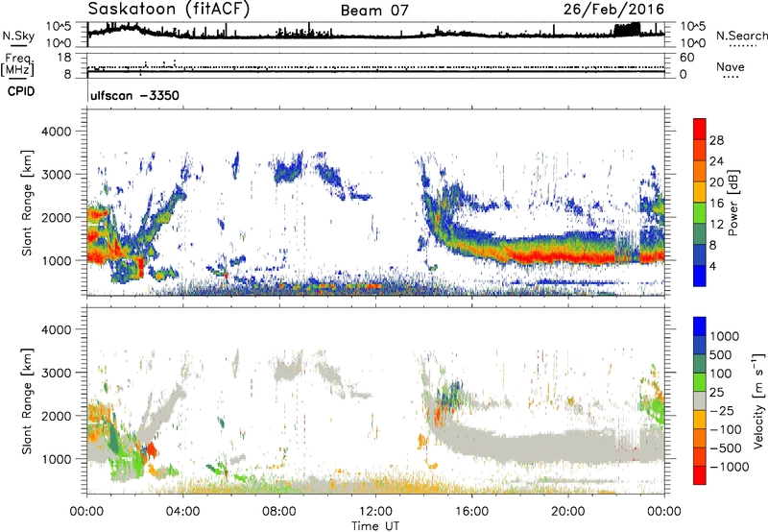This screenshot has height=532, width=768.
Task: Click the "4" power color bar label
Action: (x=712, y=266)
